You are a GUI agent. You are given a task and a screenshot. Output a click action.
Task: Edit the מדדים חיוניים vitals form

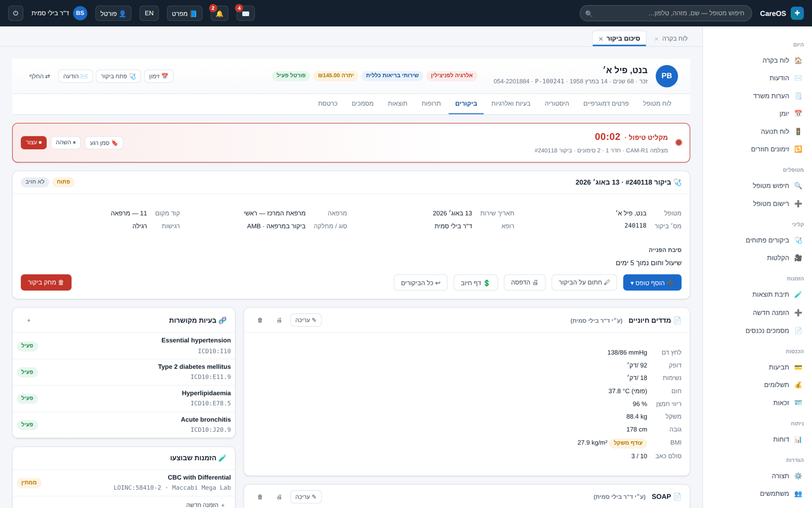click(306, 320)
